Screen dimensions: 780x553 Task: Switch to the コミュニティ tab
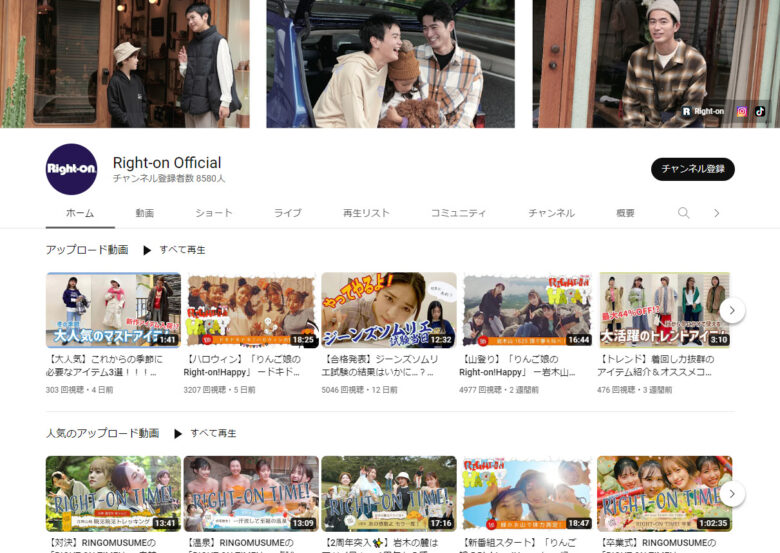pyautogui.click(x=458, y=213)
